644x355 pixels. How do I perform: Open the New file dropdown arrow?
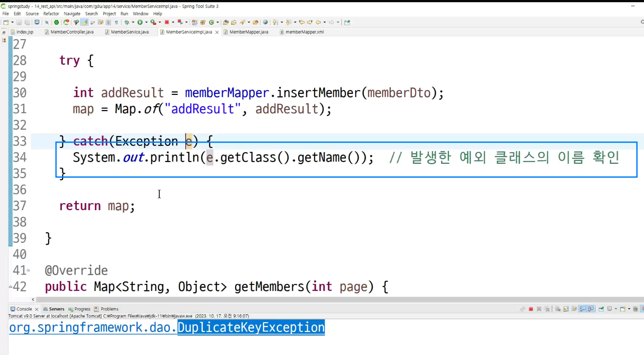point(12,22)
